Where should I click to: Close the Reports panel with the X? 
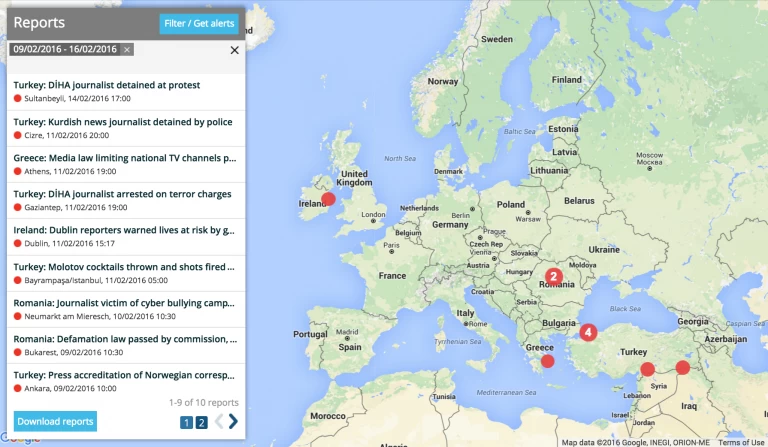pos(235,50)
